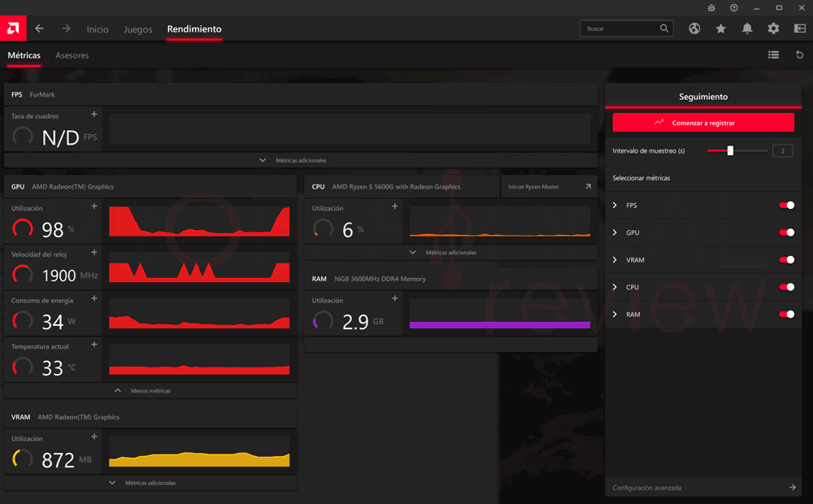Add GPU clock speed with plus icon
813x504 pixels.
[93, 252]
